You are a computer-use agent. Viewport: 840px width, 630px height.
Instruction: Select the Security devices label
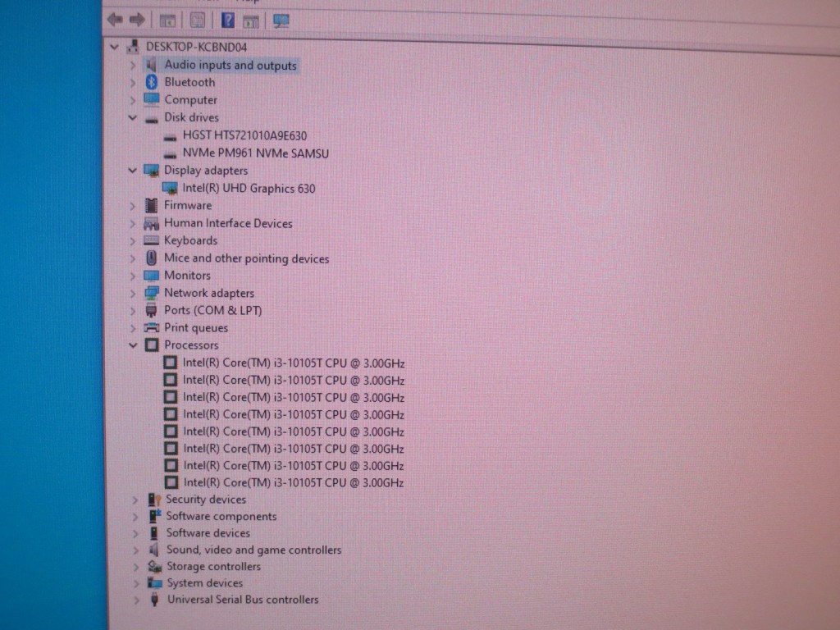tap(206, 500)
